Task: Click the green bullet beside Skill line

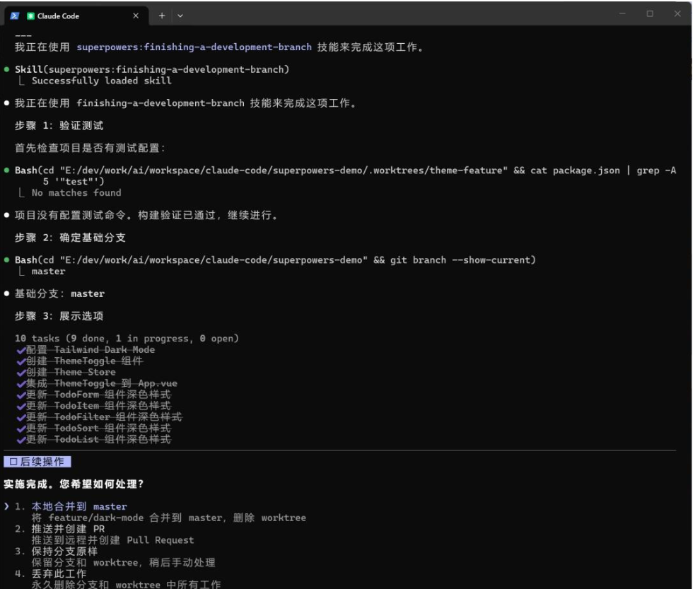Action: pyautogui.click(x=6, y=69)
